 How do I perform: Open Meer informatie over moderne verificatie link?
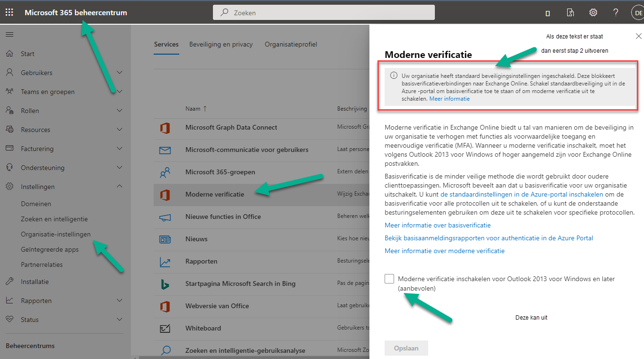pos(444,251)
